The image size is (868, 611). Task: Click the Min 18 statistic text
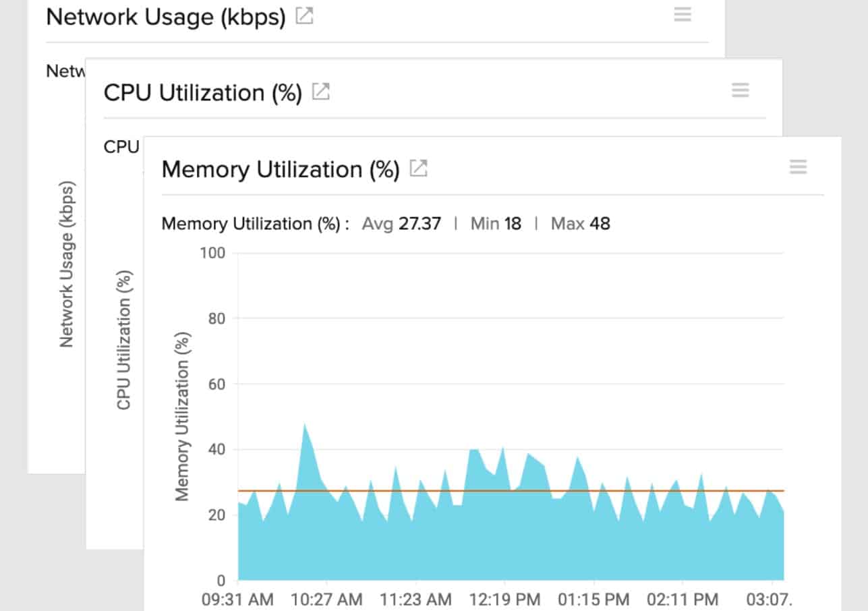tap(496, 223)
